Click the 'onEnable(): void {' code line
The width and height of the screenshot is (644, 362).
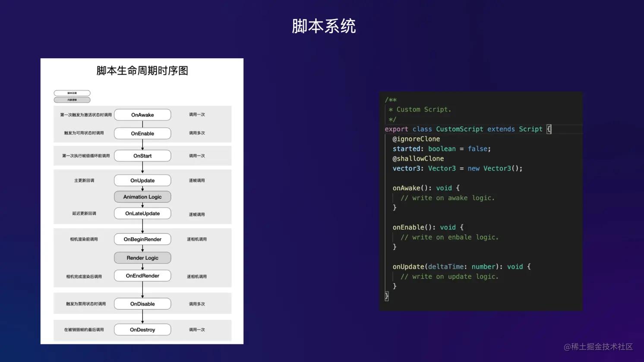click(x=428, y=227)
